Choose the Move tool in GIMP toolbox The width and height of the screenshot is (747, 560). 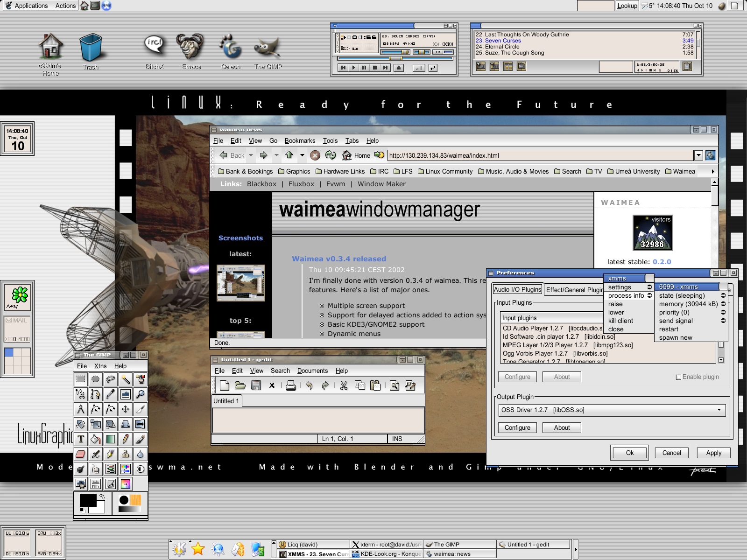(126, 409)
